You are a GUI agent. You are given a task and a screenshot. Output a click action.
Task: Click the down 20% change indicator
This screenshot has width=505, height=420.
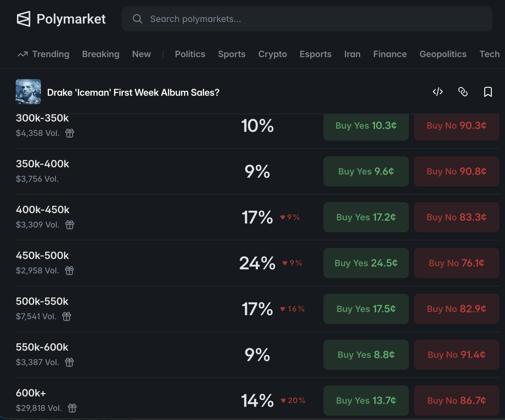[293, 401]
